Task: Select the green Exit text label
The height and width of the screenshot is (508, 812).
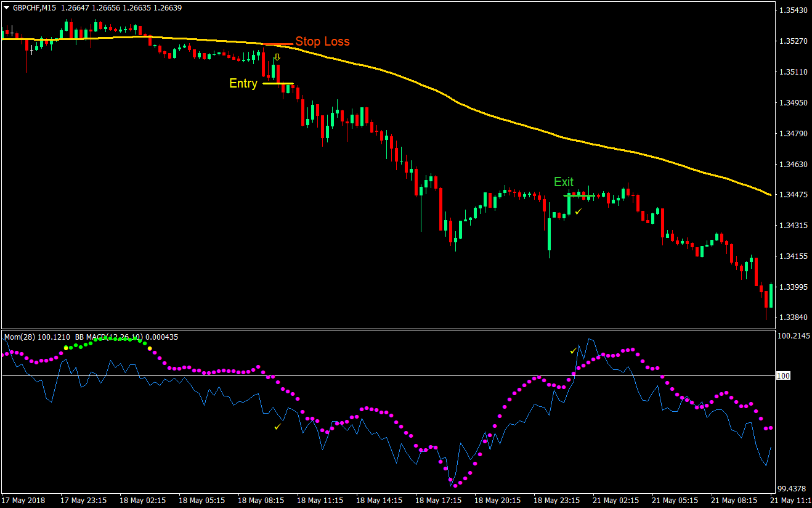Action: pos(564,182)
